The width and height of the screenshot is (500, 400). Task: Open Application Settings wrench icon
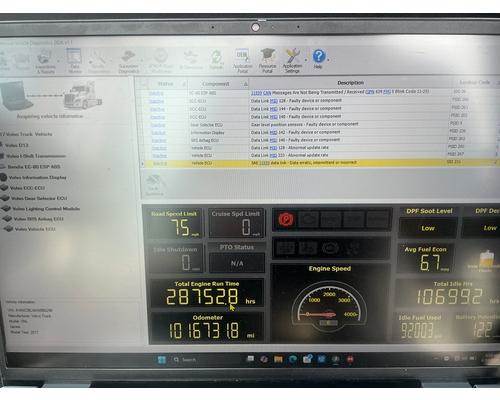point(292,61)
